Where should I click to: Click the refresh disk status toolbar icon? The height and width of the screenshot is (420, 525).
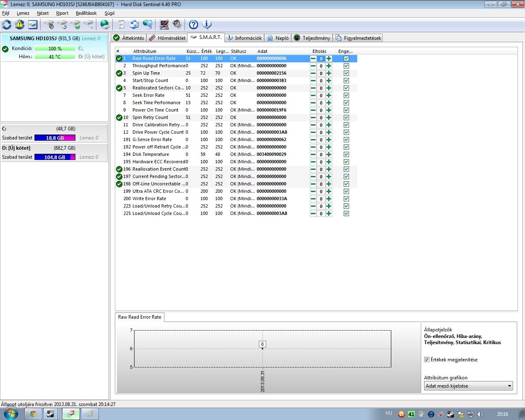tap(7, 25)
